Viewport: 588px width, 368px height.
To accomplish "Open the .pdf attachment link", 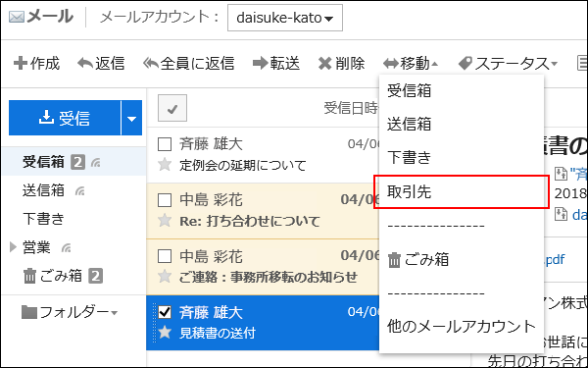I will (x=555, y=259).
